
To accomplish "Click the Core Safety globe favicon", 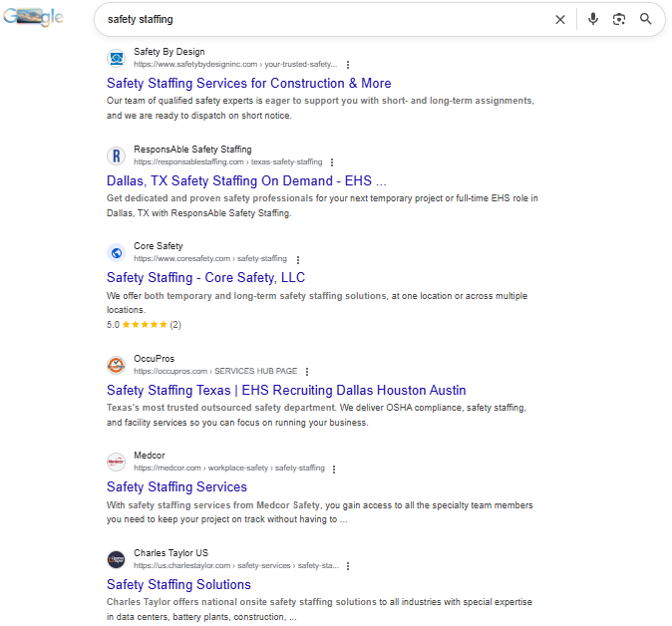I will [116, 253].
